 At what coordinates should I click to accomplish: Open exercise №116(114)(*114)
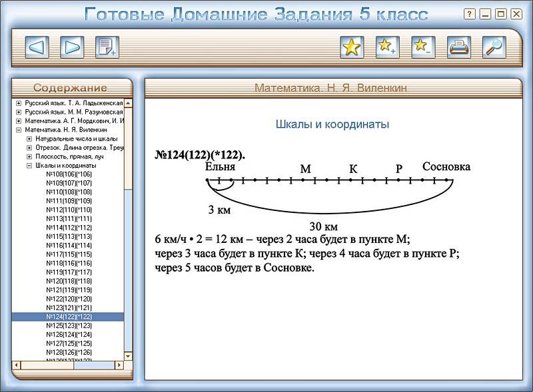(x=69, y=246)
